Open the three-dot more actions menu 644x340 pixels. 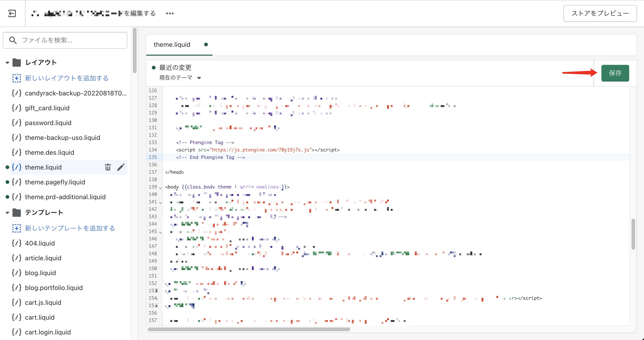pyautogui.click(x=170, y=13)
